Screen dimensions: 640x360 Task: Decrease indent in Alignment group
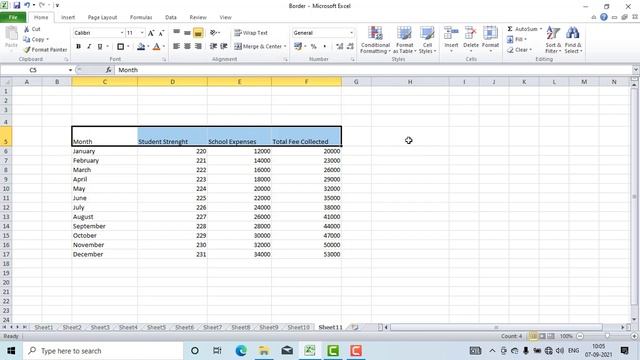[x=213, y=46]
